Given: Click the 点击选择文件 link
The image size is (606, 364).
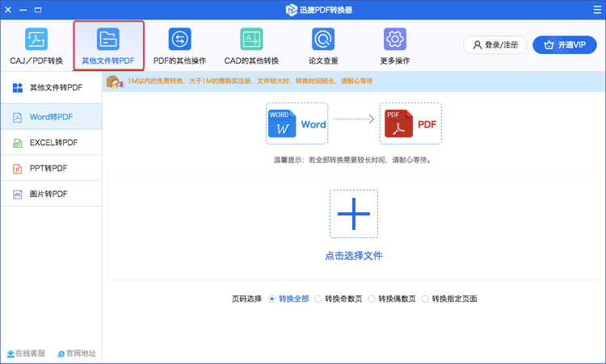Looking at the screenshot, I should click(354, 256).
